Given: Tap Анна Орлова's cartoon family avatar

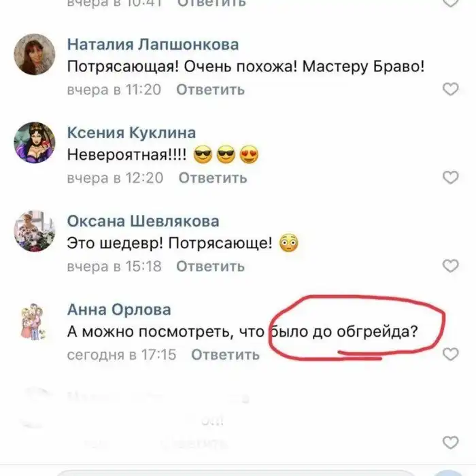Looking at the screenshot, I should click(33, 321).
